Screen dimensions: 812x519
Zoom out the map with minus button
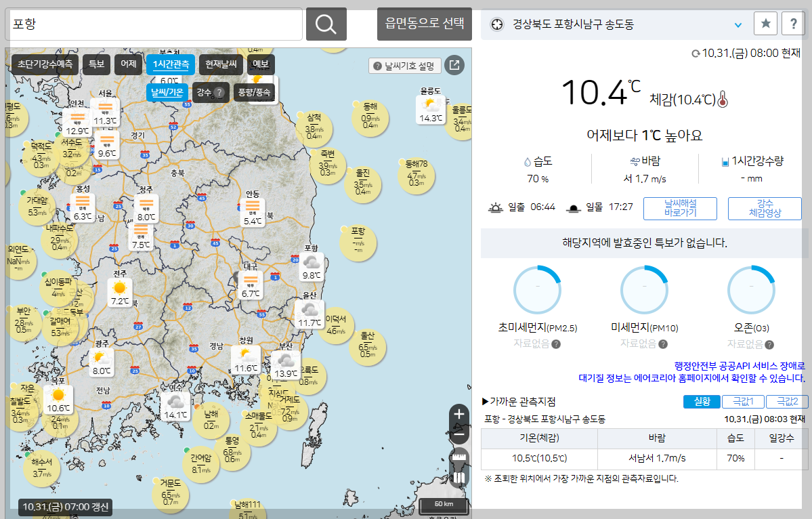[458, 434]
